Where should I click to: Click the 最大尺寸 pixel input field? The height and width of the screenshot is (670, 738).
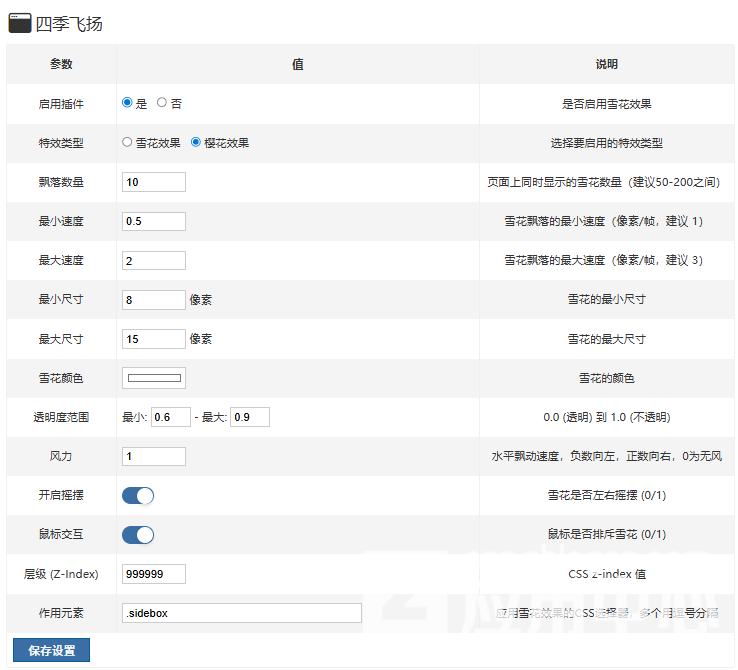coord(153,339)
